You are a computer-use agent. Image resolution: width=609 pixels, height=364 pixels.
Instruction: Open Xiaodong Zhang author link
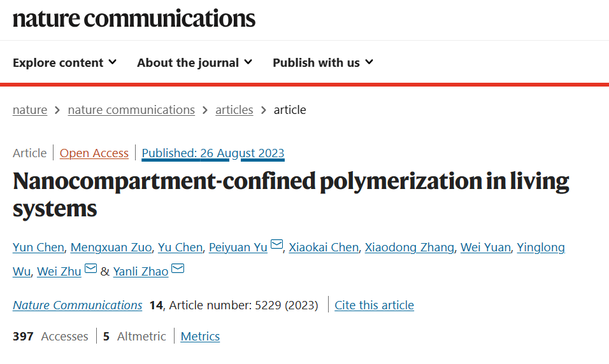[410, 247]
